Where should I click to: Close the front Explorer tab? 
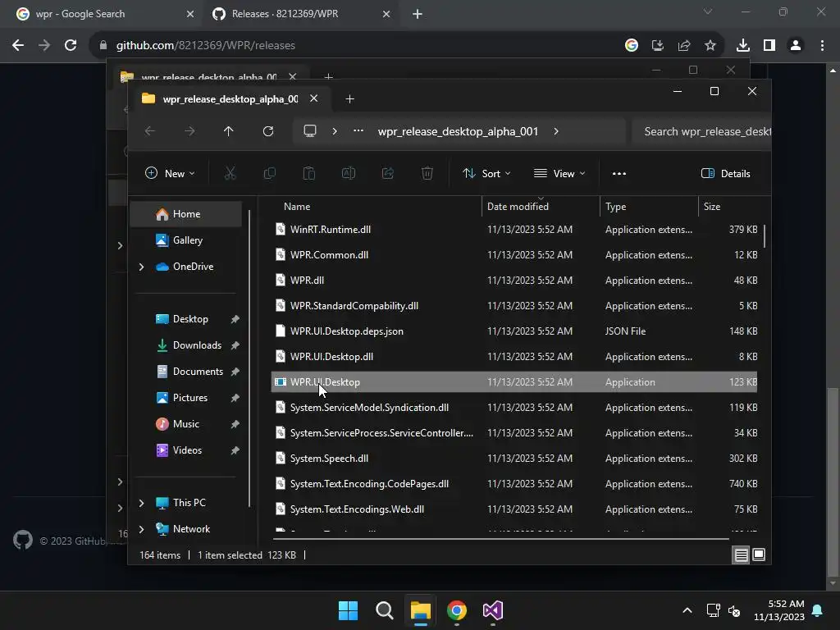314,98
